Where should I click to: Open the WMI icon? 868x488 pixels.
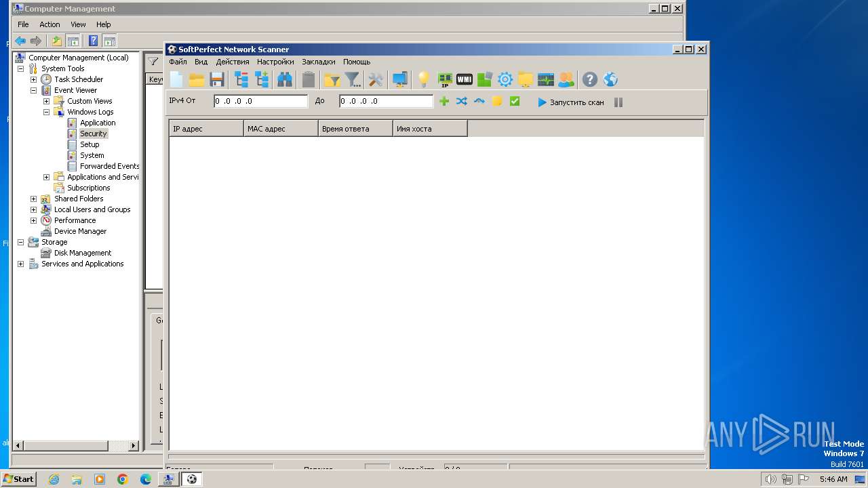[x=465, y=80]
